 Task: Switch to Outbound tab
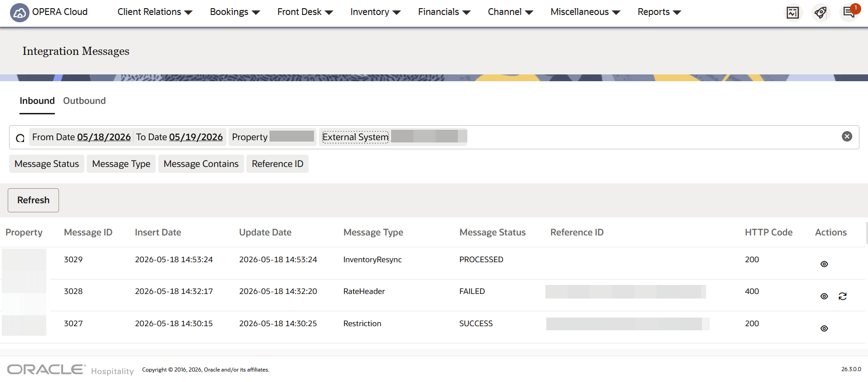84,101
